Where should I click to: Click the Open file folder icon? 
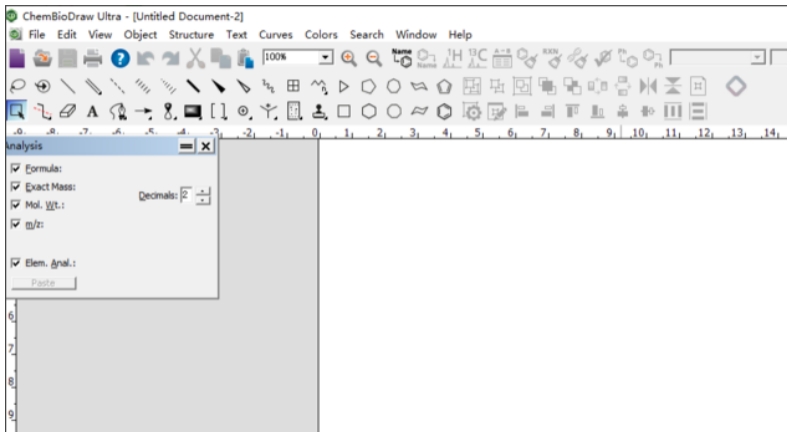pyautogui.click(x=42, y=59)
